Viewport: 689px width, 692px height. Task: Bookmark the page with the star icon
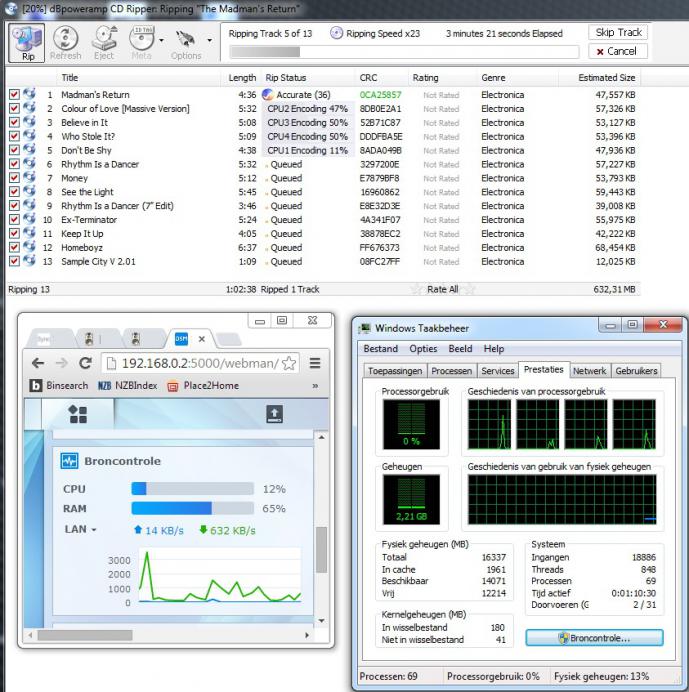pyautogui.click(x=289, y=363)
